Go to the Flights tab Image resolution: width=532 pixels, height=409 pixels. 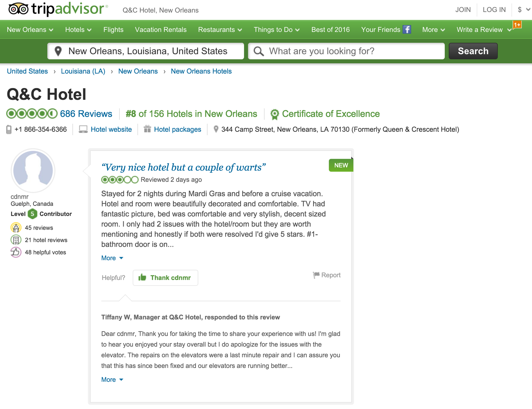click(113, 30)
